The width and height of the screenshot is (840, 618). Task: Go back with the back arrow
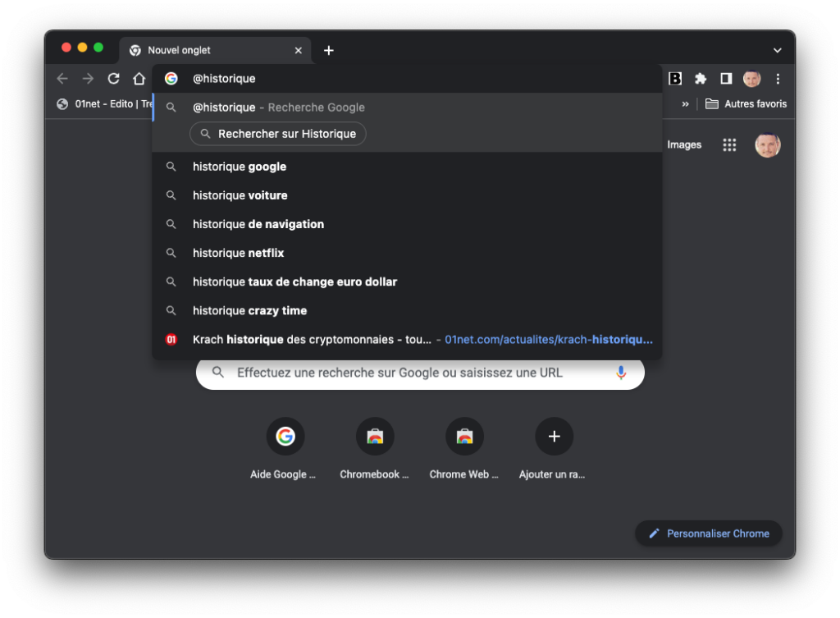click(62, 79)
